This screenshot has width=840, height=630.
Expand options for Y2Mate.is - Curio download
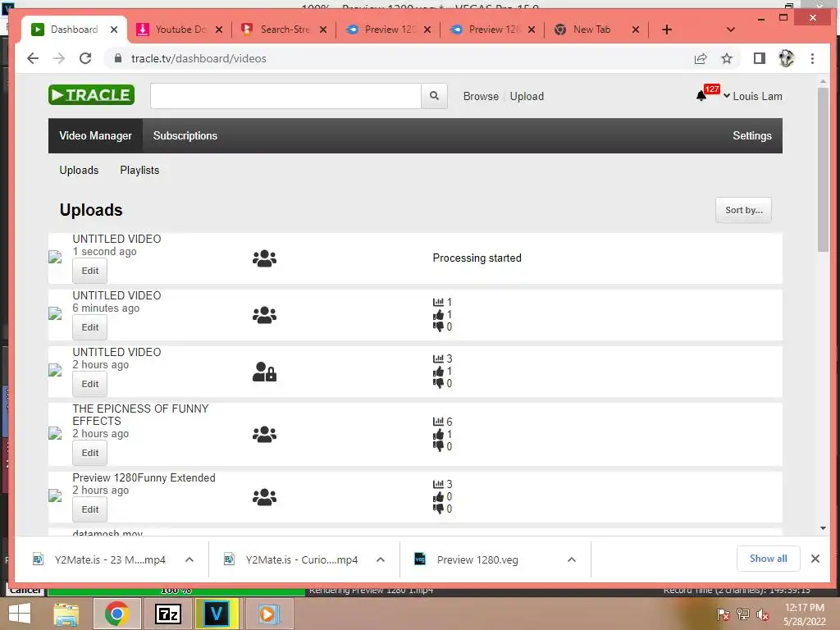coord(381,559)
